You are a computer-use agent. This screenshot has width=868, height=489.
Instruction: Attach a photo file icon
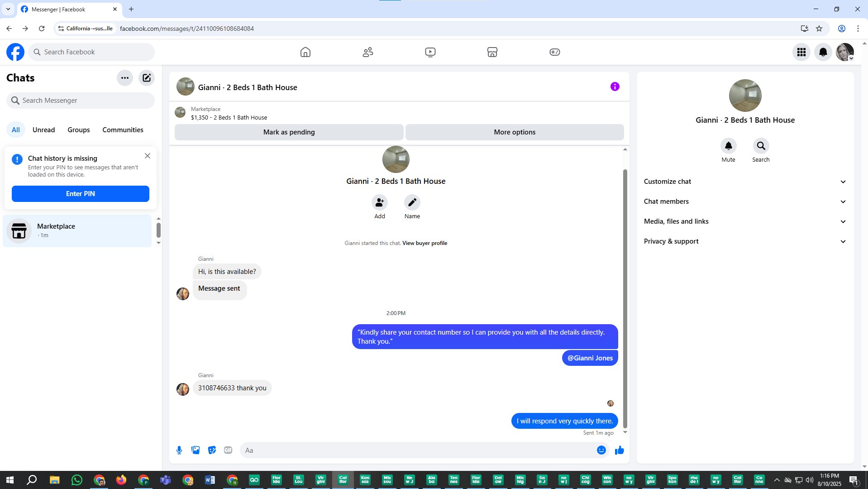[x=196, y=450]
